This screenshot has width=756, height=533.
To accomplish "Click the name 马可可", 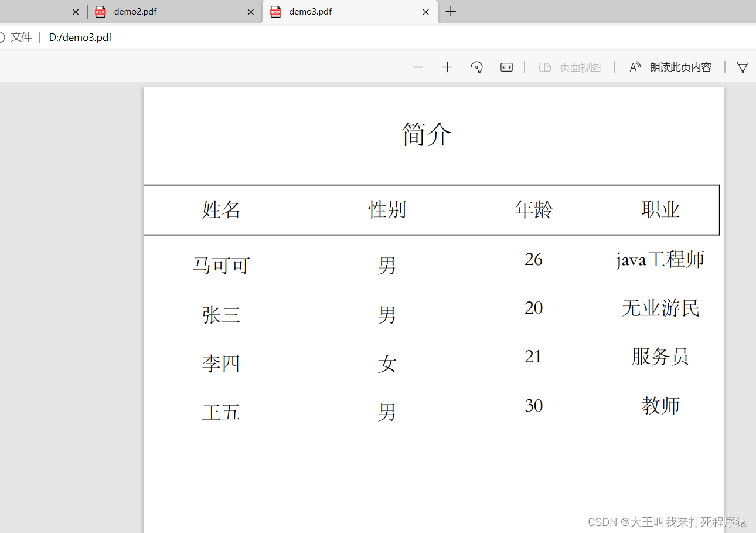I will pyautogui.click(x=222, y=266).
